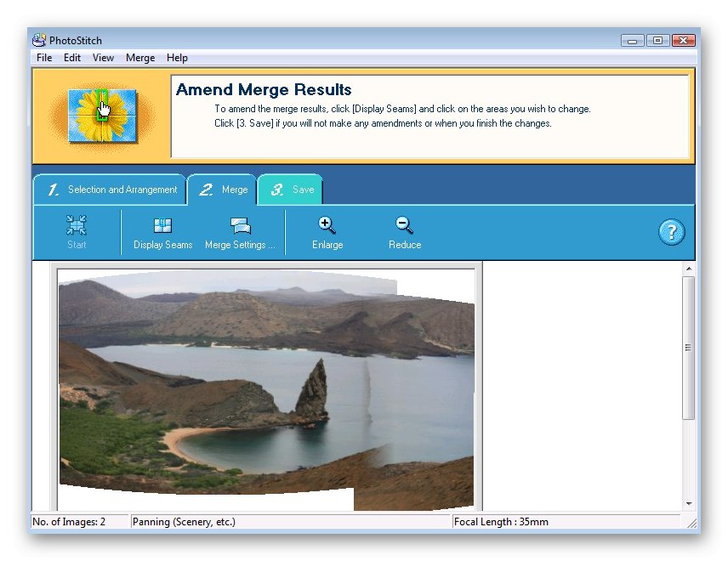The image size is (728, 561).
Task: Click the vertical scrollbar thumb
Action: click(689, 348)
